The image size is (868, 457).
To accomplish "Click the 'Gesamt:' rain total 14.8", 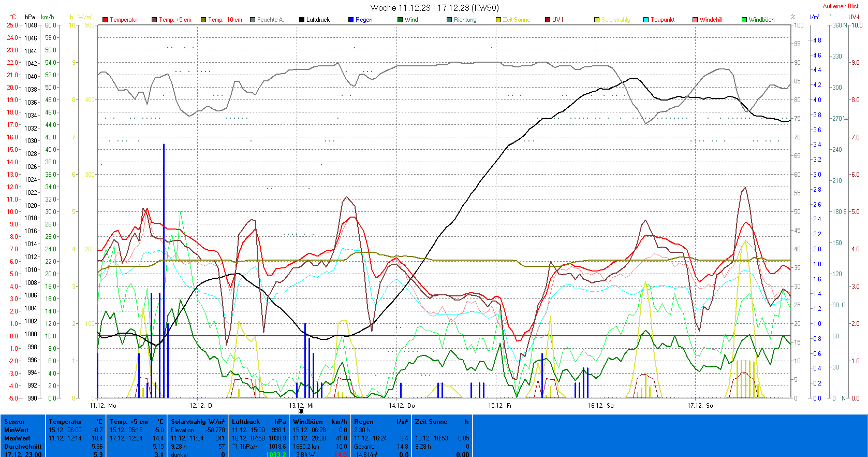I will point(403,447).
